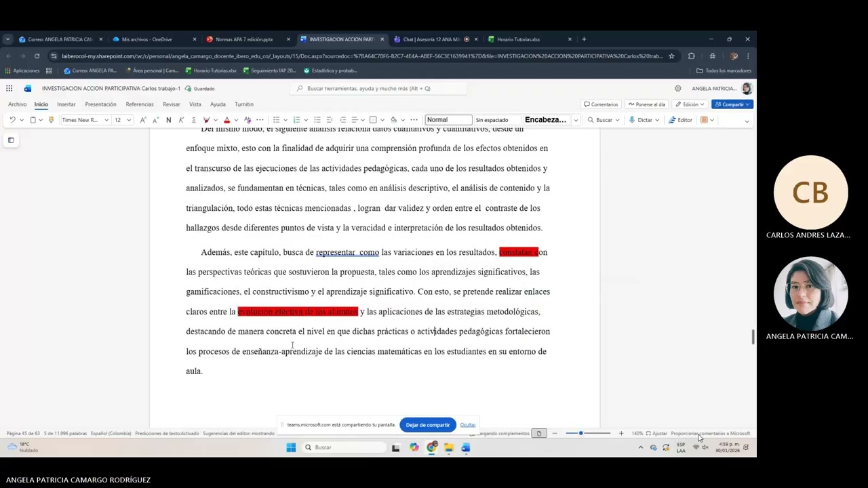
Task: Open the Horario Tutorias.xlsx bookmark
Action: 211,70
